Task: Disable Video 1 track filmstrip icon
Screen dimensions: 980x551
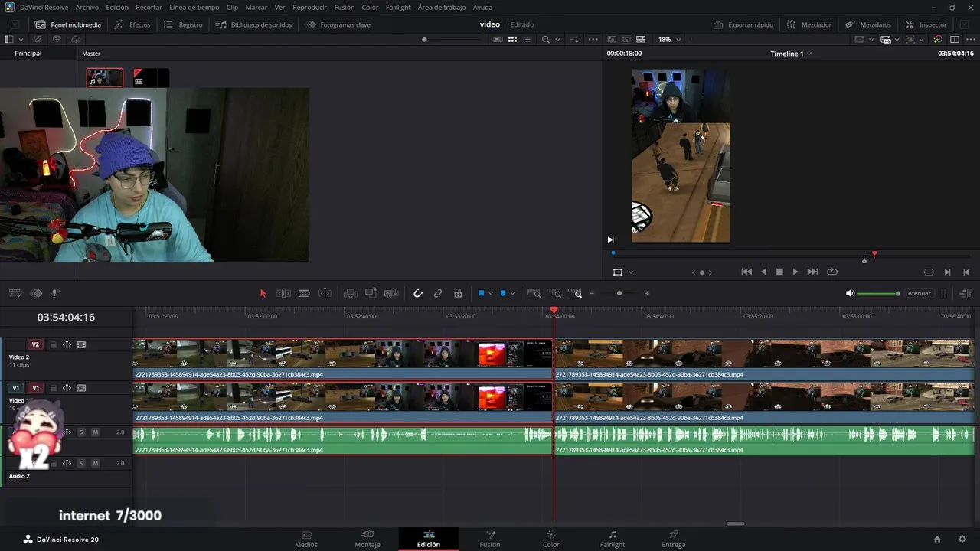Action: click(x=81, y=388)
